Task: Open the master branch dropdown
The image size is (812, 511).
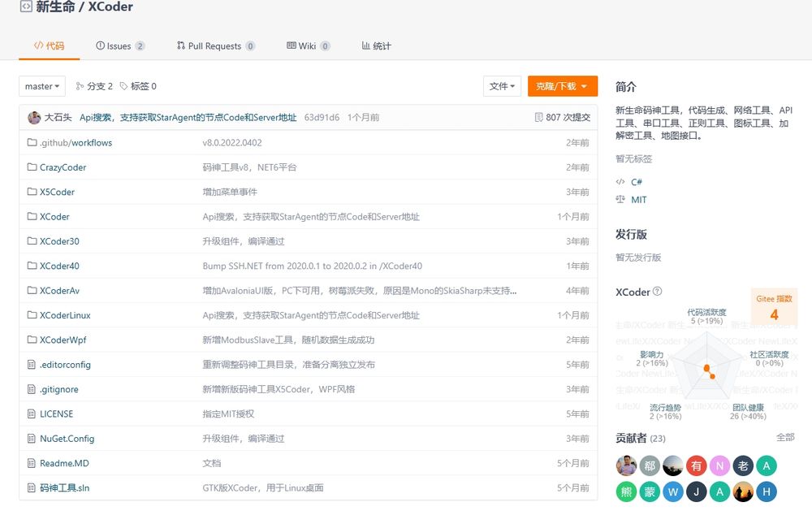Action: (42, 86)
